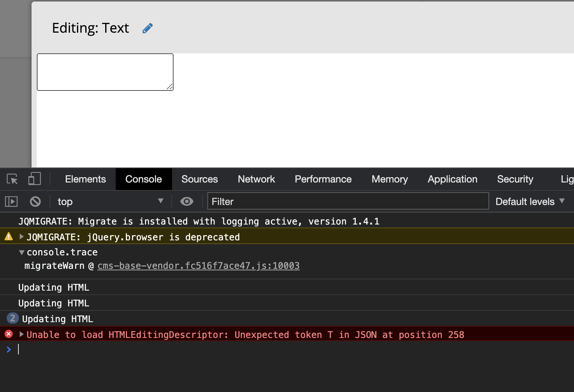Viewport: 574px width, 392px height.
Task: Click the repeat count badge on Updating HTML
Action: (12, 318)
